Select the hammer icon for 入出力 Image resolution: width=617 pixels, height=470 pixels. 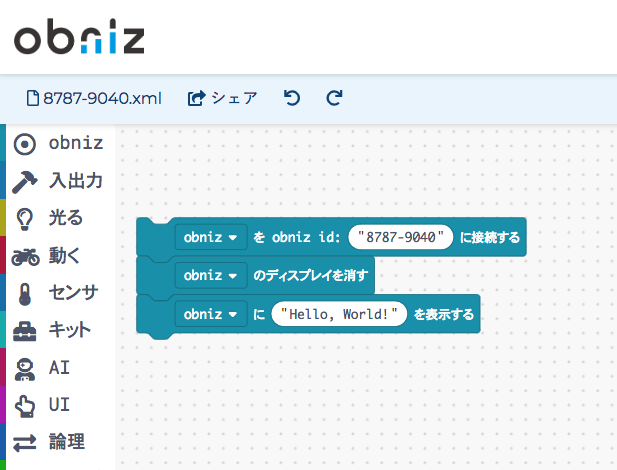[x=25, y=181]
